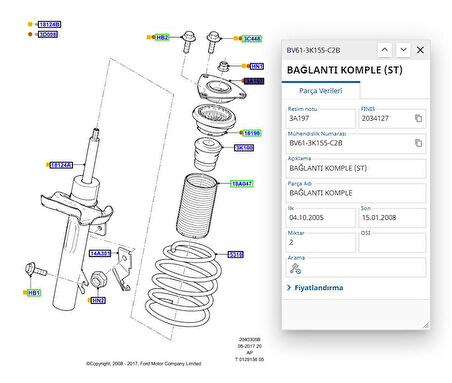Click the orange marker beside HN2
The height and width of the screenshot is (383, 452).
89,300
